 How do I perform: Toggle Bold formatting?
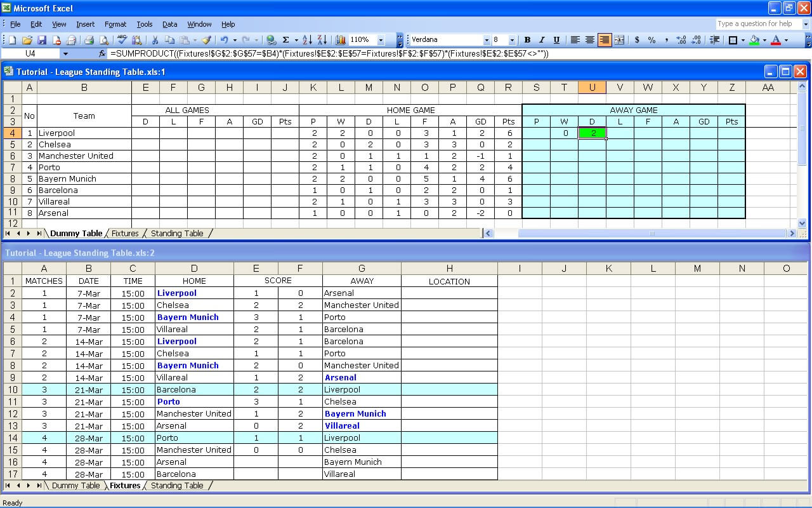527,40
